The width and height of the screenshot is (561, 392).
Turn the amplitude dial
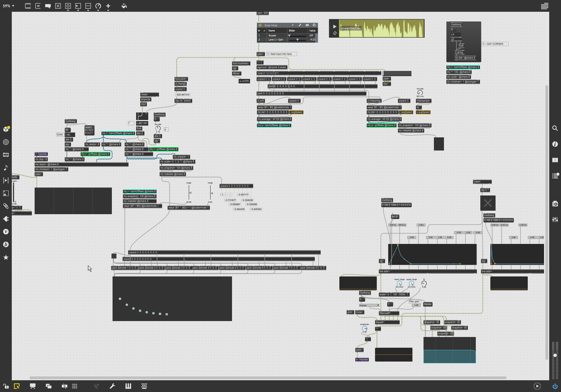tap(364, 328)
